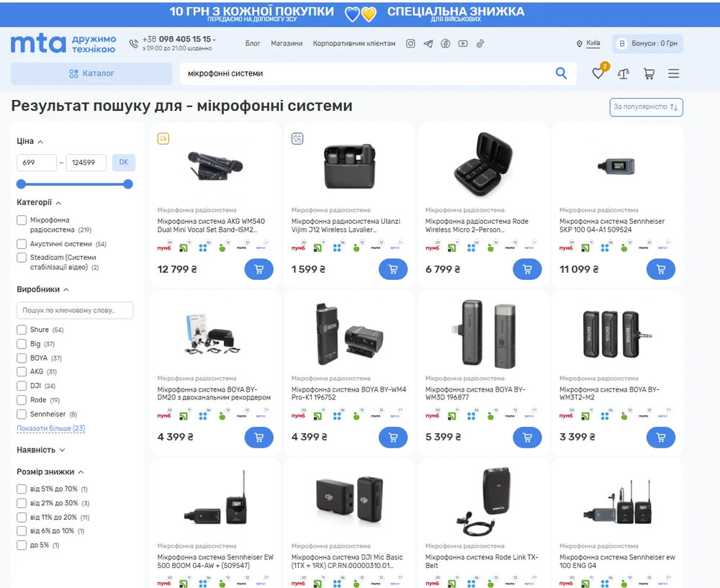
Task: Click the minimum price slider handle
Action: tap(21, 184)
